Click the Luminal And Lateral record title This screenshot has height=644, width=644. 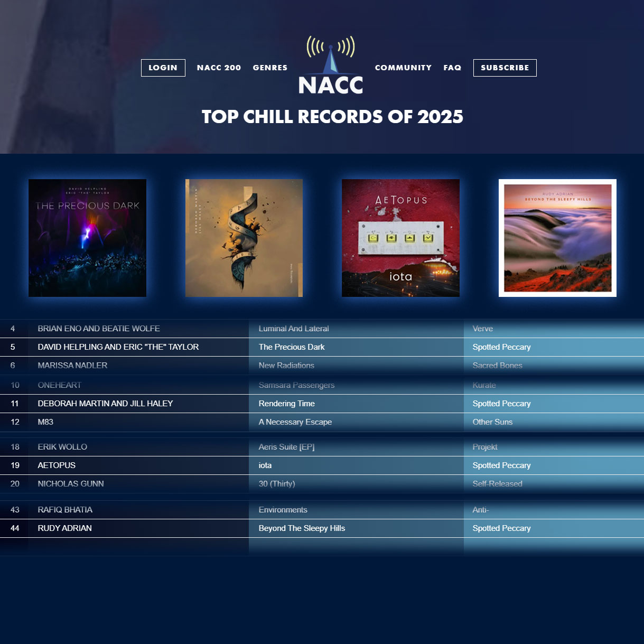click(x=294, y=329)
